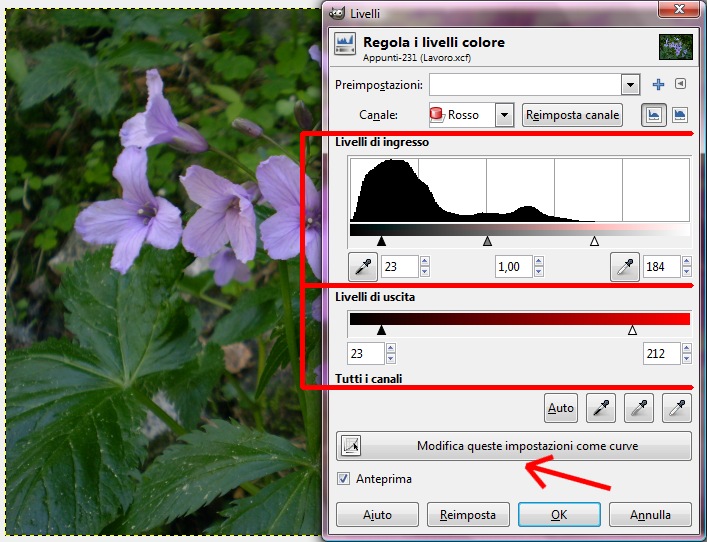Confirm the levels with OK
Viewport: 707px width, 542px height.
tap(559, 515)
